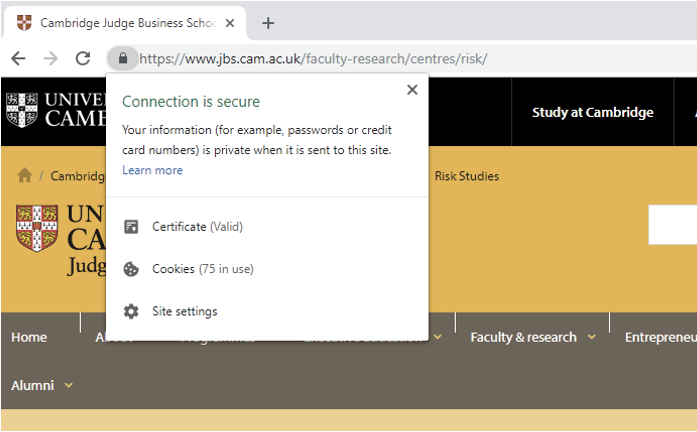Screen dimensions: 697x432
Task: Open a new tab with plus icon
Action: (x=268, y=23)
